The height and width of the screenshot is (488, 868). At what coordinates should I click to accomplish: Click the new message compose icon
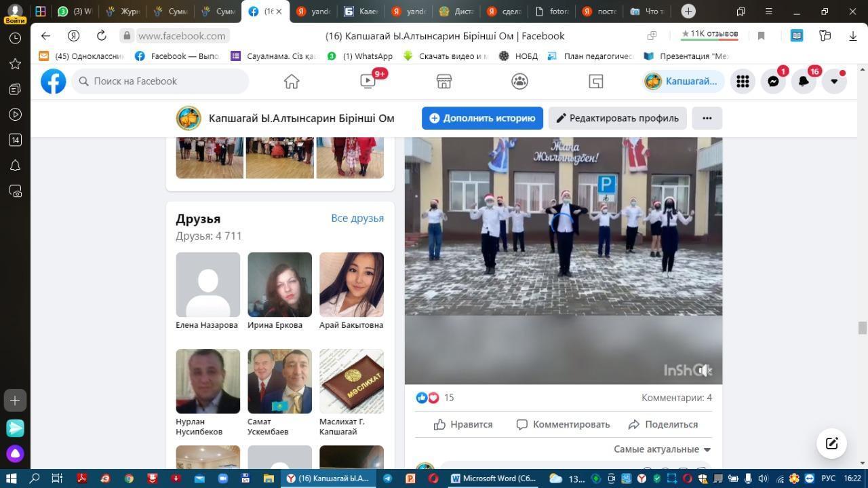(x=831, y=444)
